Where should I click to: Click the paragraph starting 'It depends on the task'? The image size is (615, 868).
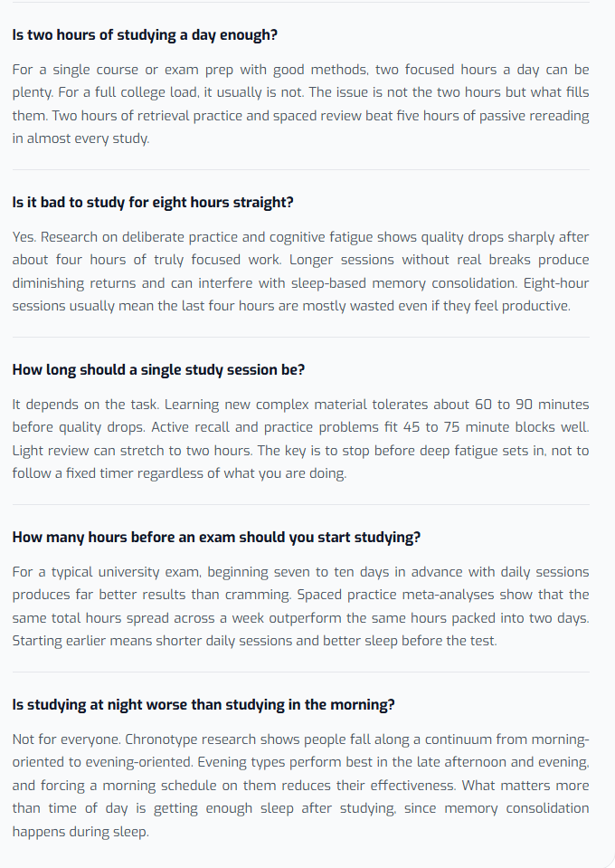click(x=300, y=439)
